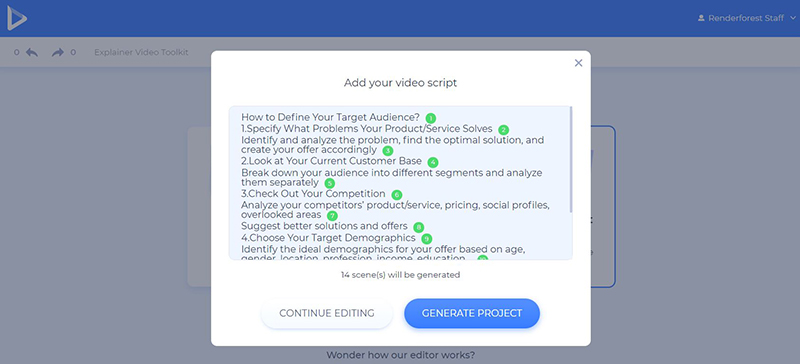Click 'Suggest better solutions and offers' line

pos(324,226)
